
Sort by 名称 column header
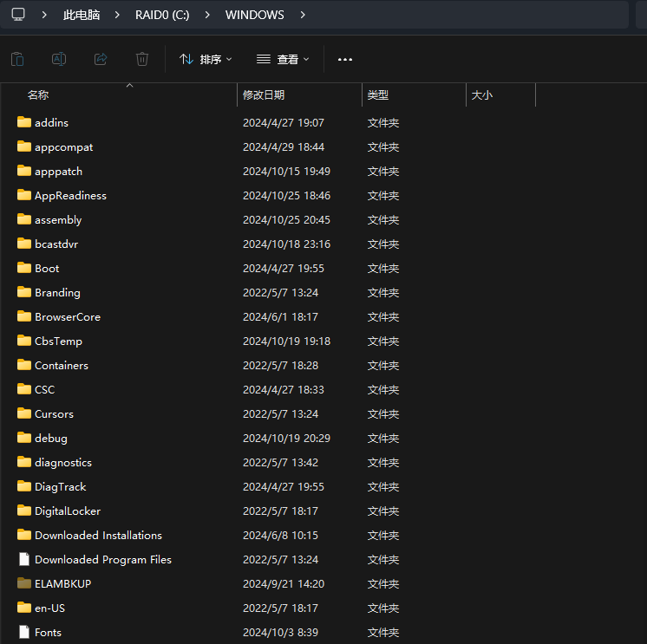(x=38, y=95)
